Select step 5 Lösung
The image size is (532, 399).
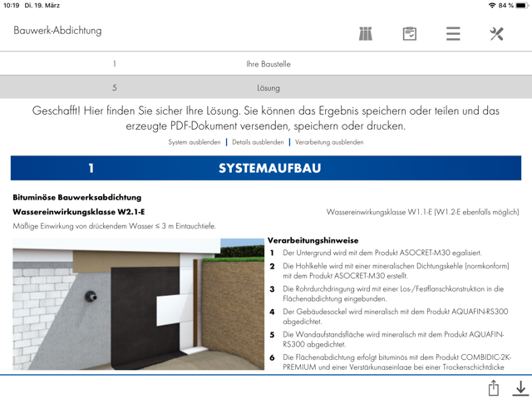click(266, 87)
